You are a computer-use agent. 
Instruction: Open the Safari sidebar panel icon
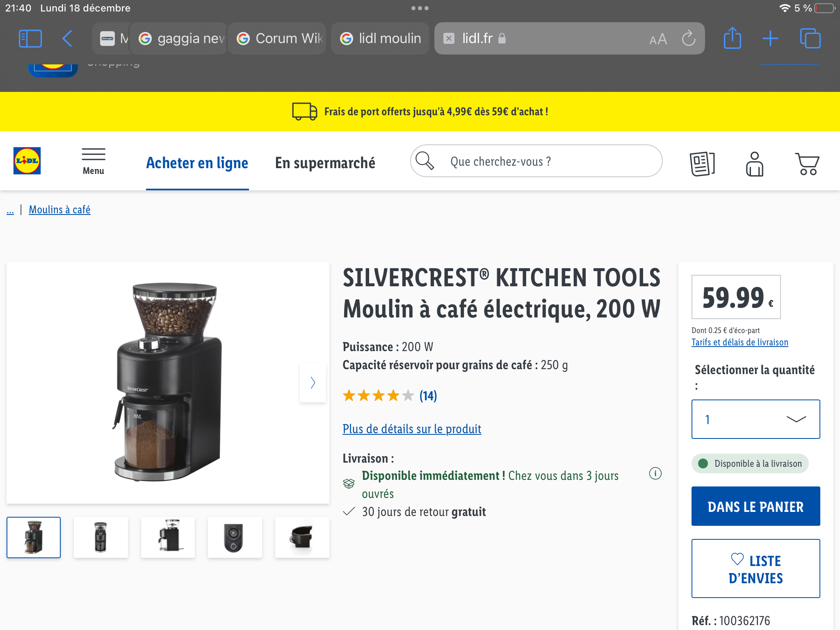[30, 39]
